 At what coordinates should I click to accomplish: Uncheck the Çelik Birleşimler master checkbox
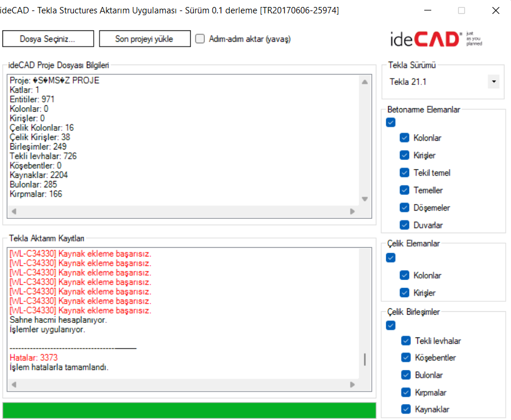coord(391,325)
